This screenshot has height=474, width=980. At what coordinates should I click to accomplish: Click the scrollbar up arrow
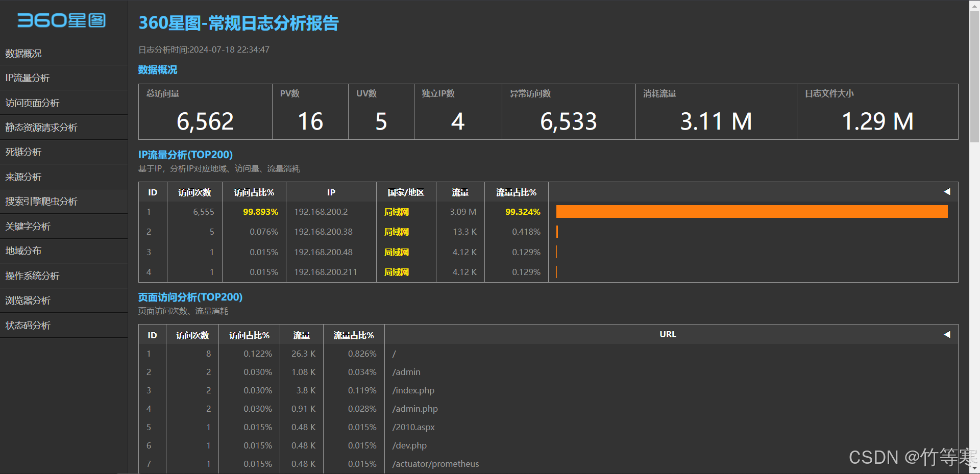(x=974, y=5)
